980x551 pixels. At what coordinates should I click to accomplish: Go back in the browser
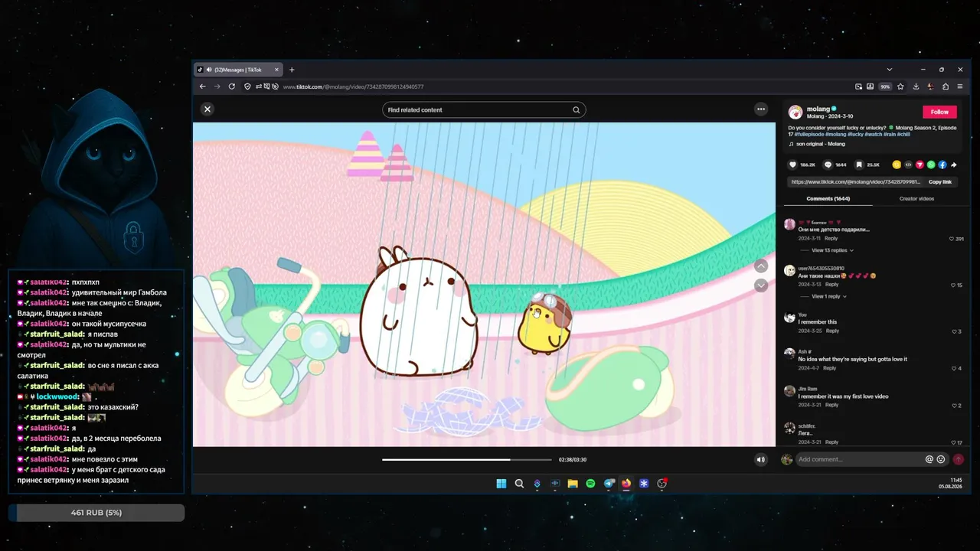[203, 86]
